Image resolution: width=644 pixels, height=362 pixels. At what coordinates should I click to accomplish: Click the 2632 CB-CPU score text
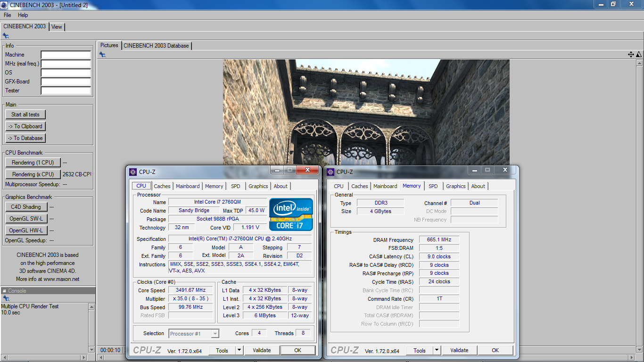point(77,174)
